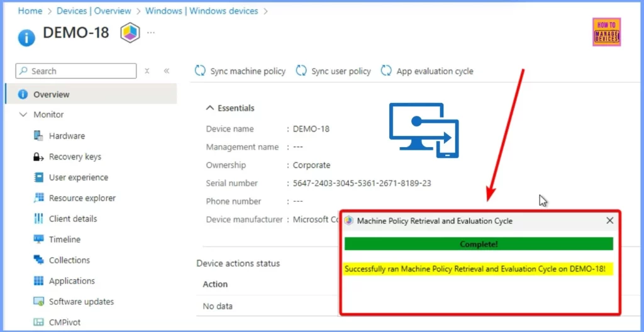The height and width of the screenshot is (332, 644).
Task: Select the Overview menu item
Action: [x=91, y=94]
